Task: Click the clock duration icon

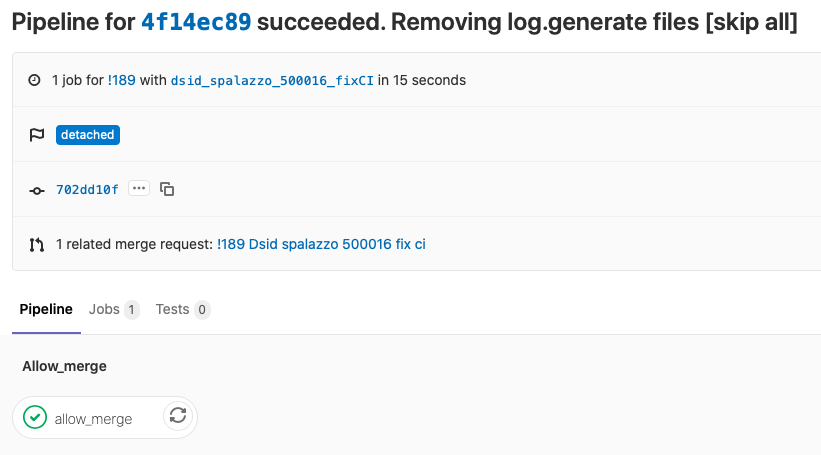Action: coord(34,80)
